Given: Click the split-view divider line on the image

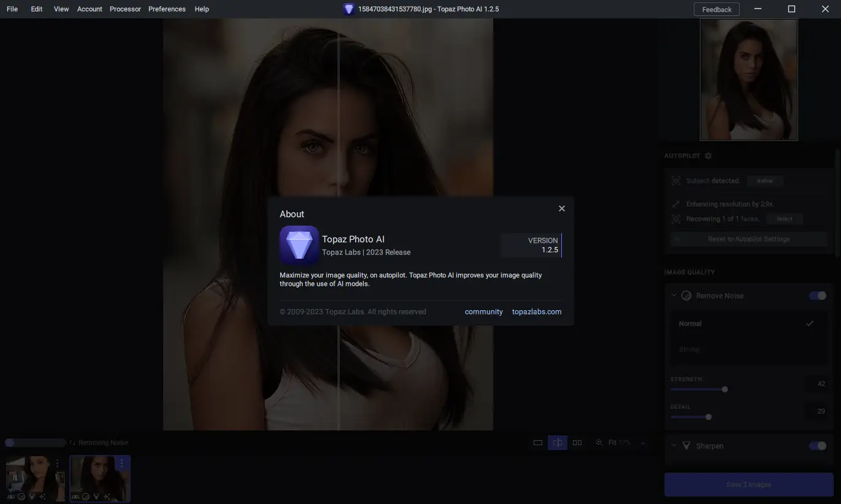Looking at the screenshot, I should pos(339,224).
